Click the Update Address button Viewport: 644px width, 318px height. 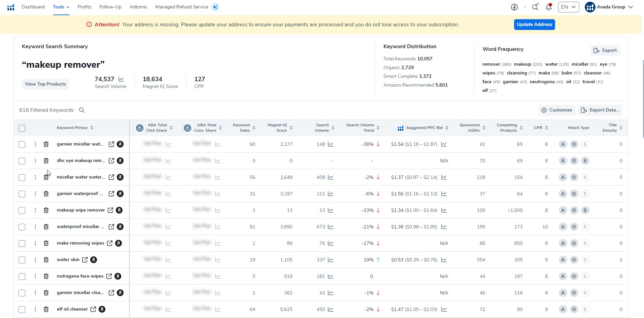534,25
